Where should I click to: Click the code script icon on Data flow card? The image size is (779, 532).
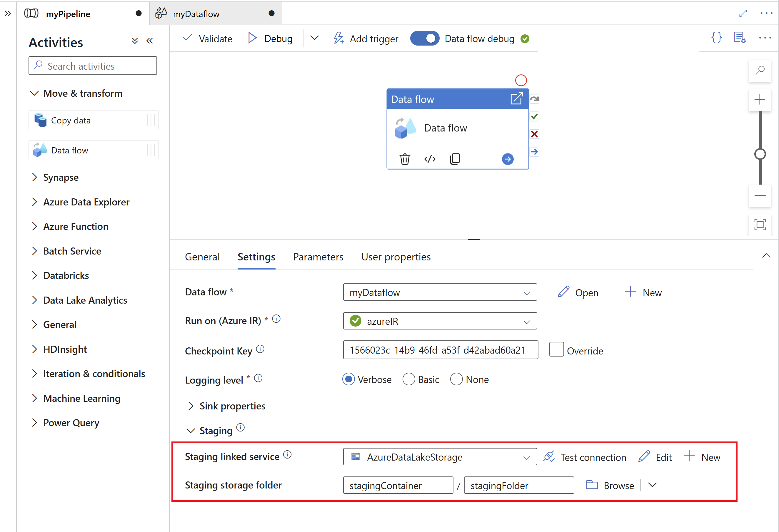(x=430, y=159)
